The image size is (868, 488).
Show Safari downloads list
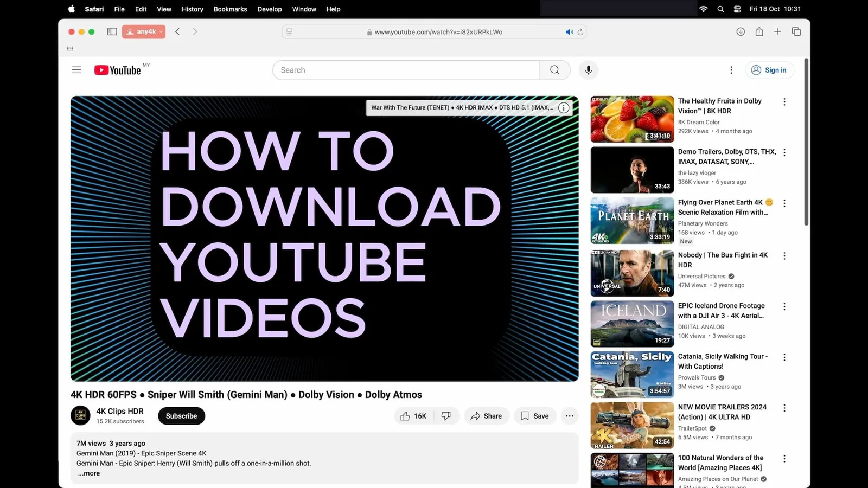coord(741,31)
